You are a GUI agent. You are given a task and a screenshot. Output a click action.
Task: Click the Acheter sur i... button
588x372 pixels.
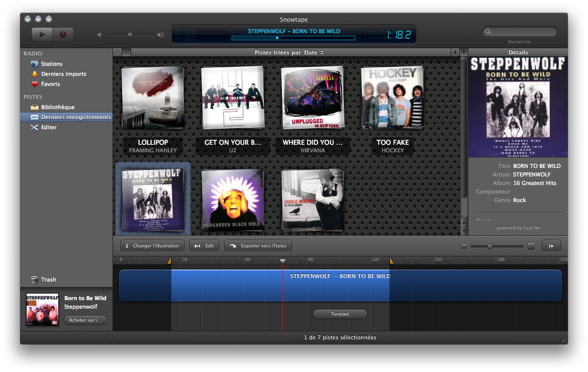pyautogui.click(x=85, y=320)
